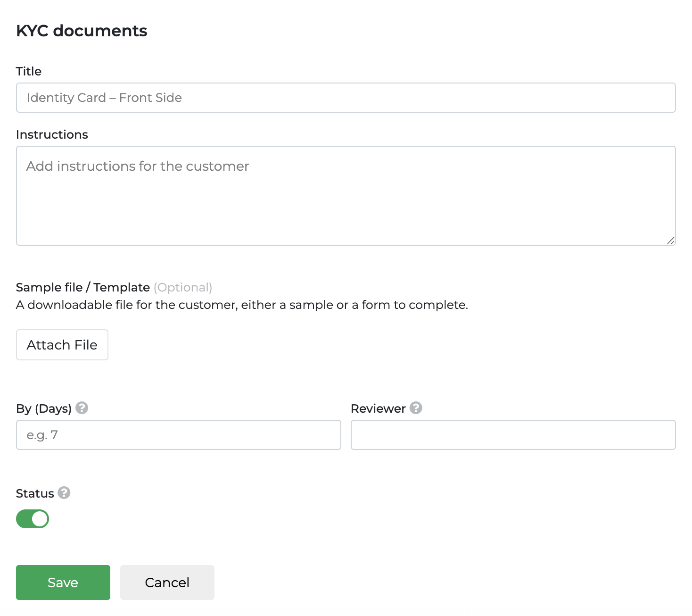Click the Reviewer label text

[378, 408]
